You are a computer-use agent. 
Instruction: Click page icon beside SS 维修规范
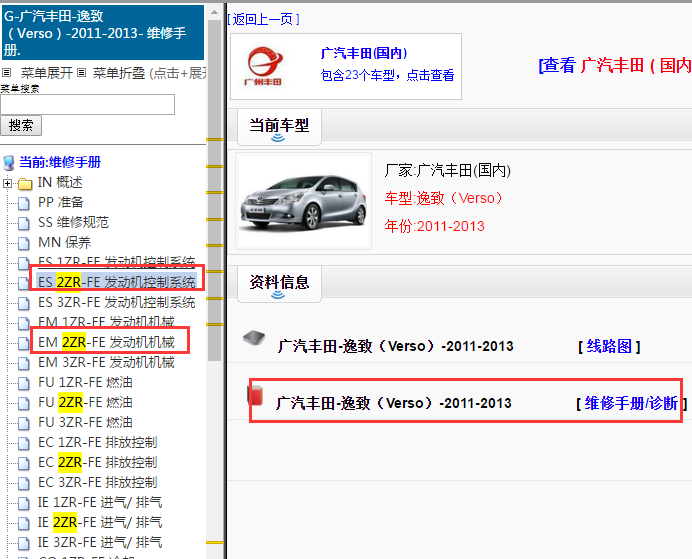point(24,223)
